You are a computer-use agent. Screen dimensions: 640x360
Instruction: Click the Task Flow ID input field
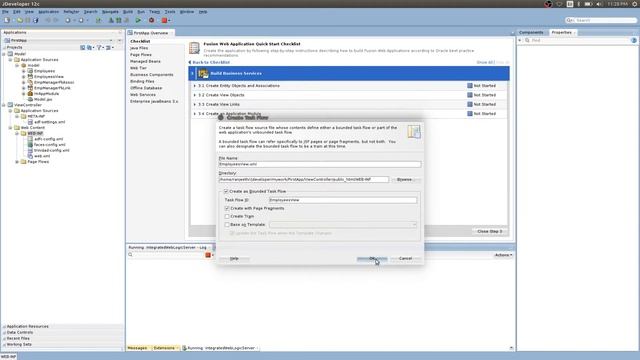point(343,200)
